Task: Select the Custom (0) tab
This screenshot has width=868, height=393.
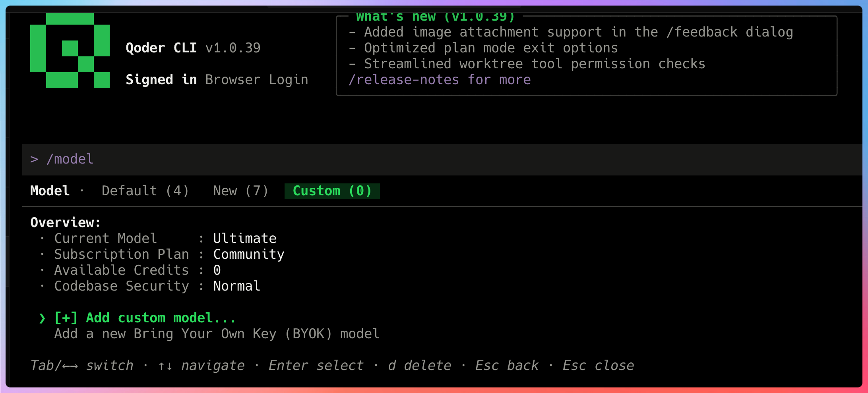Action: 332,191
